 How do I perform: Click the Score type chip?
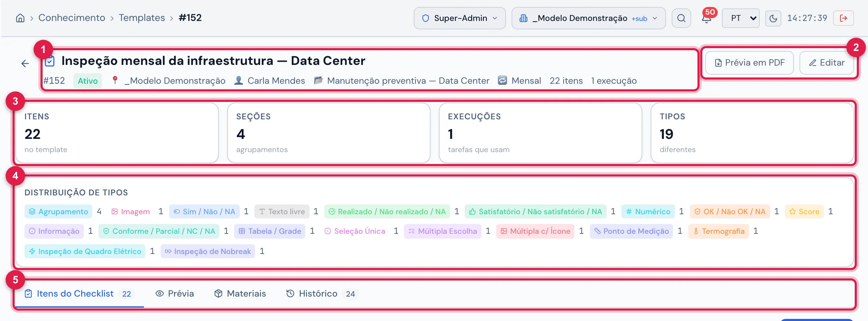click(x=804, y=212)
